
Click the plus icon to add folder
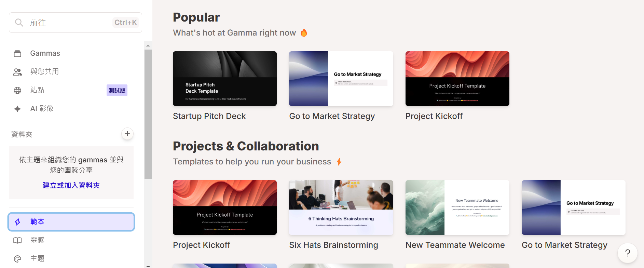click(127, 134)
